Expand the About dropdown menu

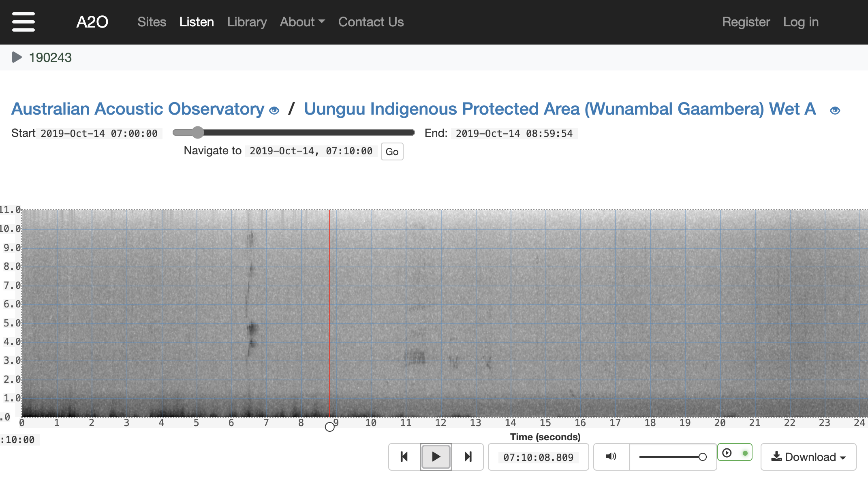click(x=302, y=22)
